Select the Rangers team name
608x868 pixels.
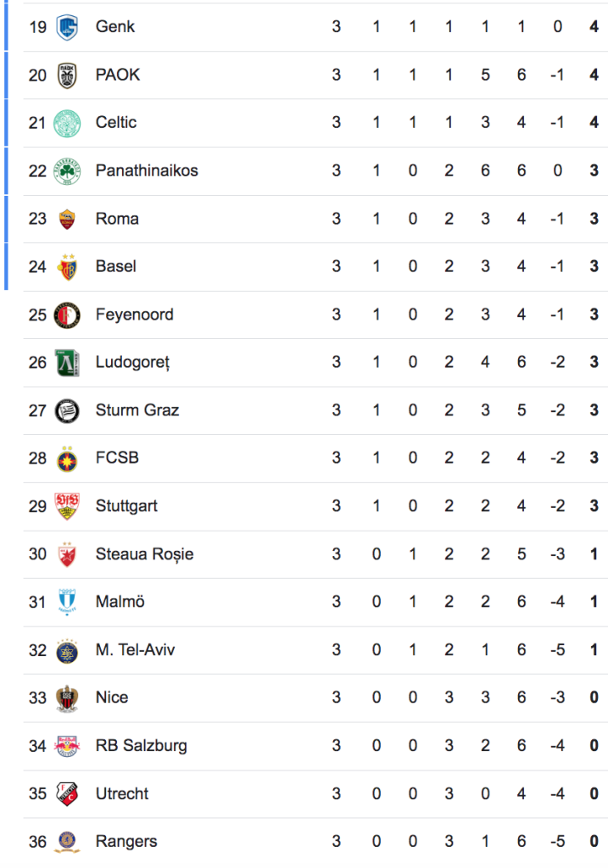pos(126,842)
